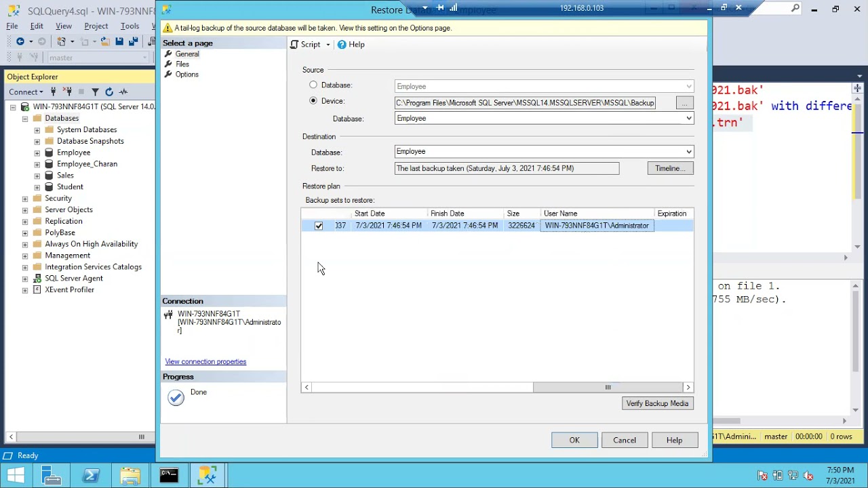This screenshot has width=868, height=488.
Task: Open Server Manager from the taskbar
Action: click(52, 476)
